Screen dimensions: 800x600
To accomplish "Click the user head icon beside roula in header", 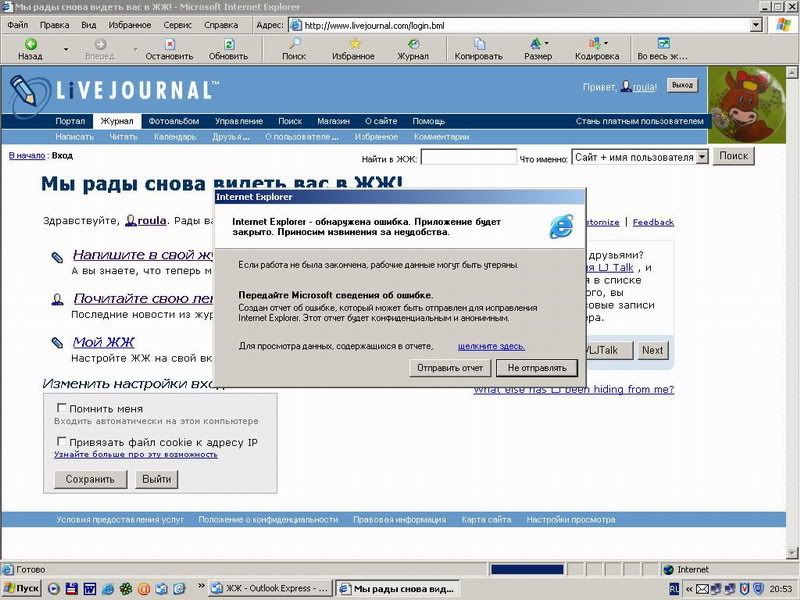I will pyautogui.click(x=626, y=87).
